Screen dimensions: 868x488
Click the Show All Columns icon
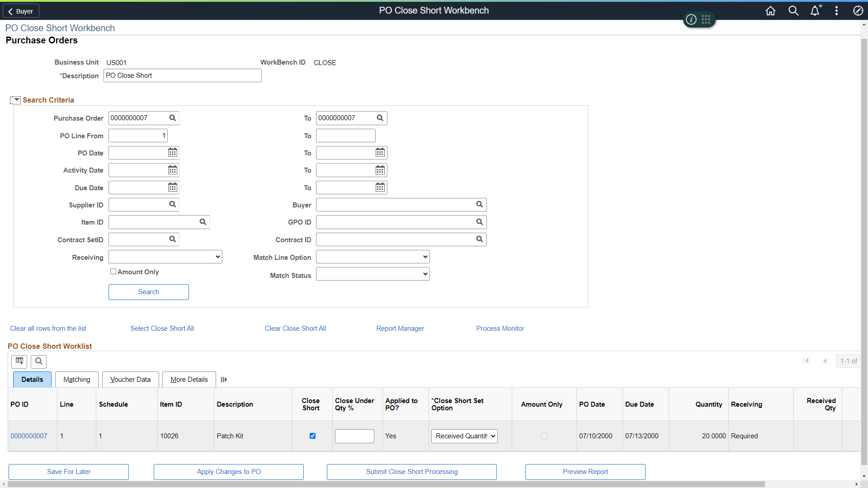(x=224, y=380)
